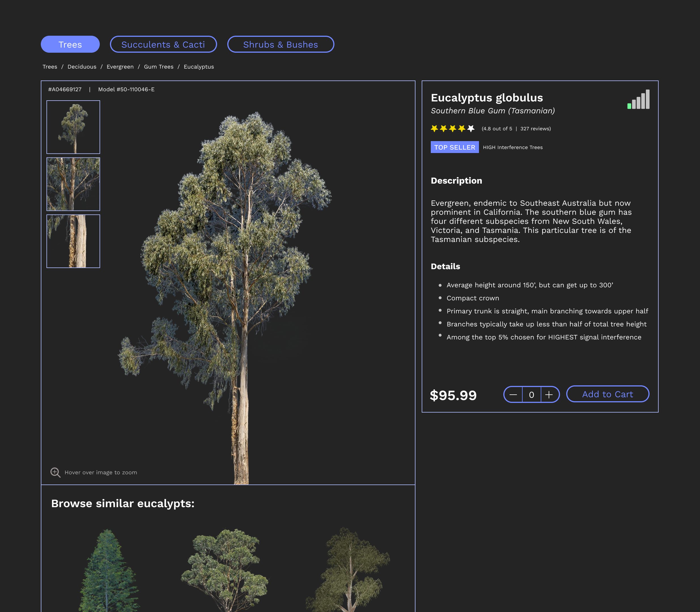The width and height of the screenshot is (700, 612).
Task: Go to Deciduous breadcrumb link
Action: coord(82,67)
